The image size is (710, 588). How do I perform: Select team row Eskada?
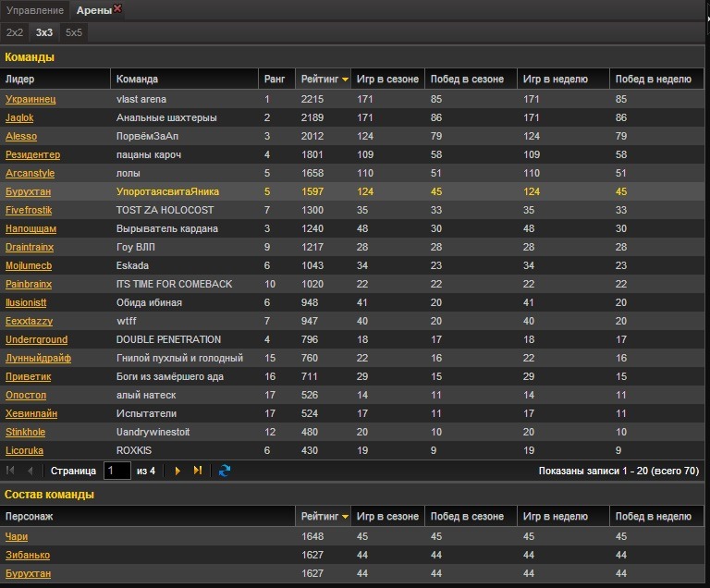352,266
